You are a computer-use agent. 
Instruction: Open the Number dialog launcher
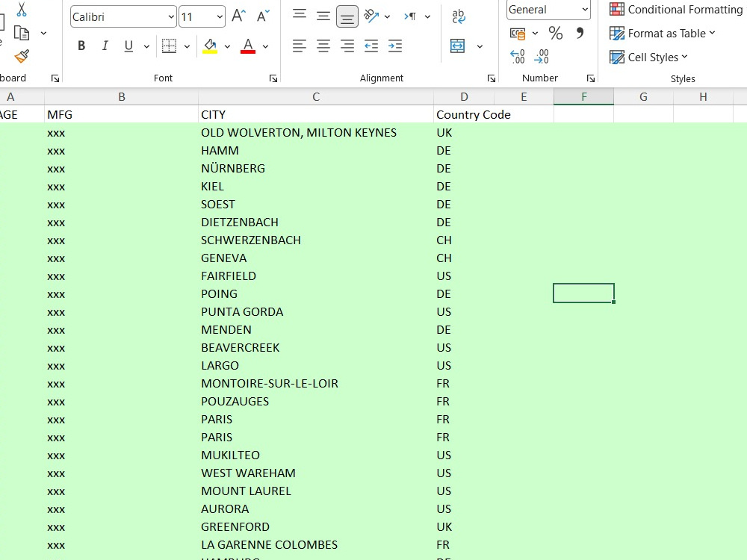pos(591,78)
